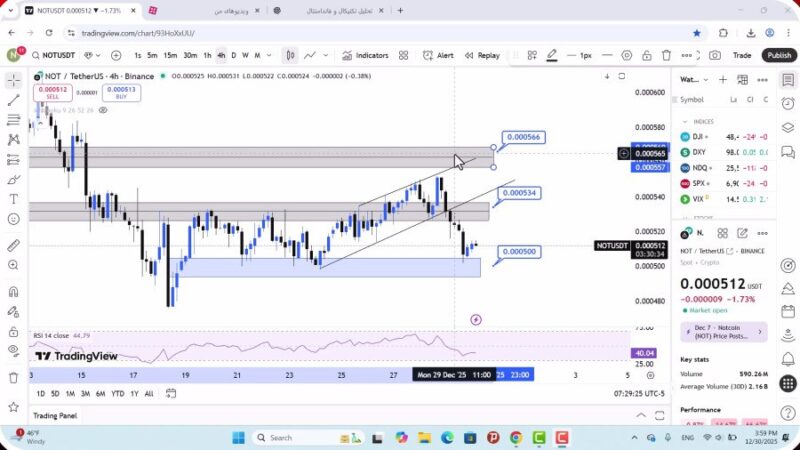The image size is (800, 450).
Task: Click the Publish button
Action: (x=779, y=56)
